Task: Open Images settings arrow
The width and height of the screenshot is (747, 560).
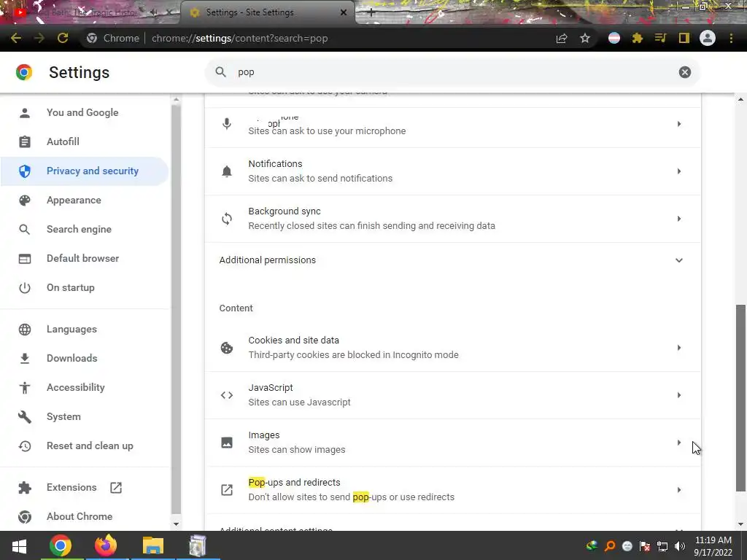Action: 679,443
